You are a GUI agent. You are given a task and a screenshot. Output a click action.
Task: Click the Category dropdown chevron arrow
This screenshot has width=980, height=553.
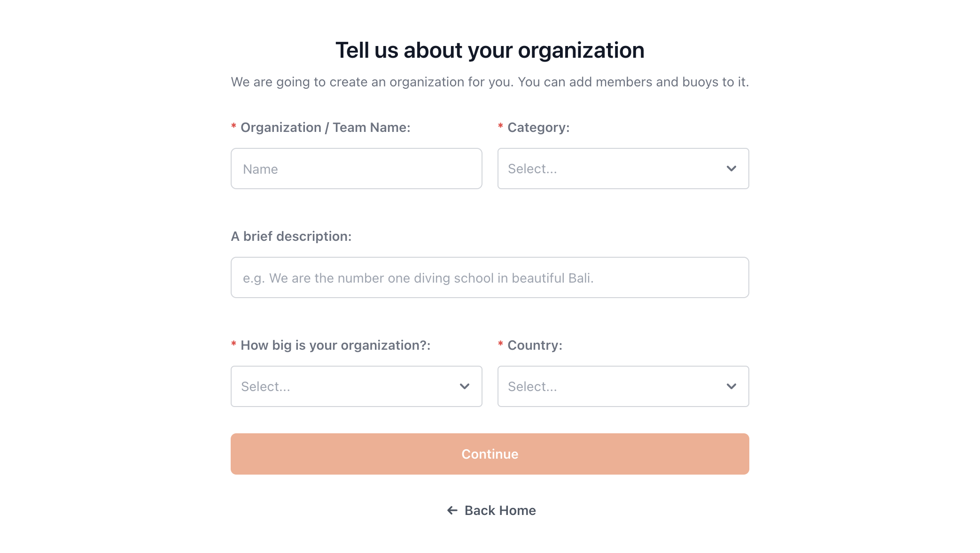(731, 169)
